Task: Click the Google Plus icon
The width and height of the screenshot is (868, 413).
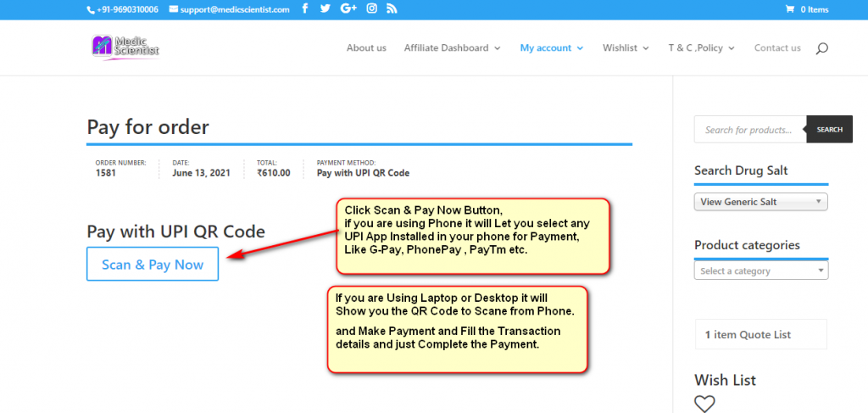Action: [348, 9]
